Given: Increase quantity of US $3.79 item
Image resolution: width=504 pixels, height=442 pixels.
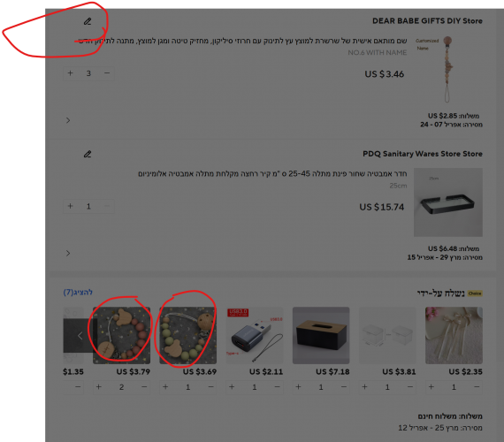Looking at the screenshot, I should tap(99, 387).
